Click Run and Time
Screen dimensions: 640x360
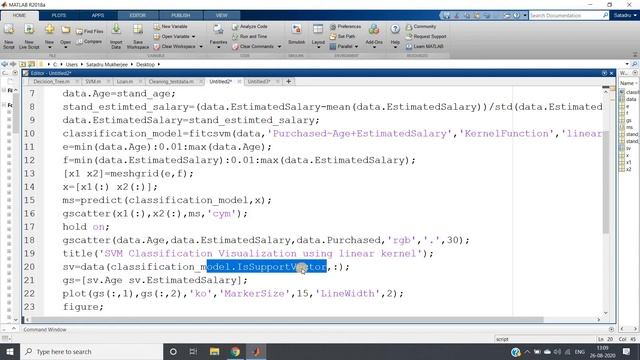tap(250, 36)
